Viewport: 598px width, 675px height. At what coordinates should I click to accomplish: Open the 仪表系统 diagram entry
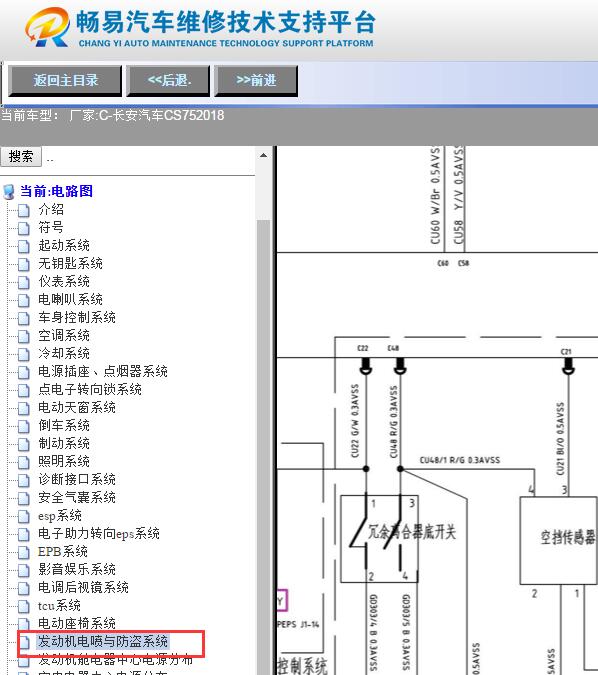(x=64, y=282)
